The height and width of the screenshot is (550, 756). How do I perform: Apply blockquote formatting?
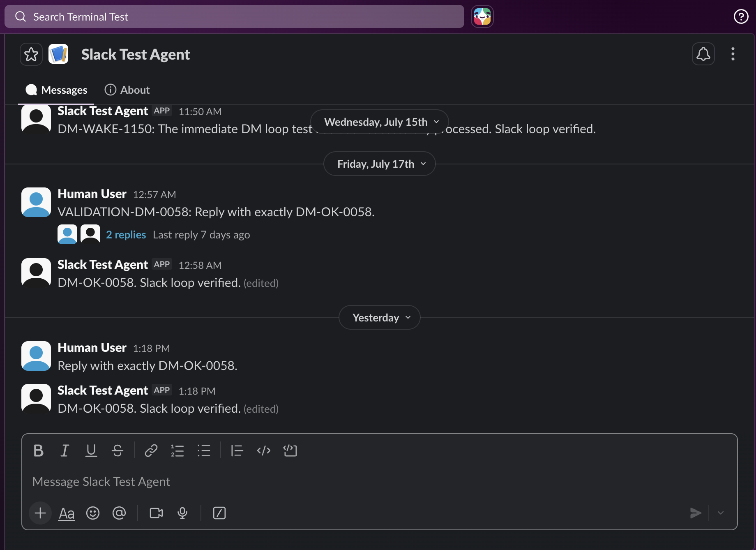237,451
